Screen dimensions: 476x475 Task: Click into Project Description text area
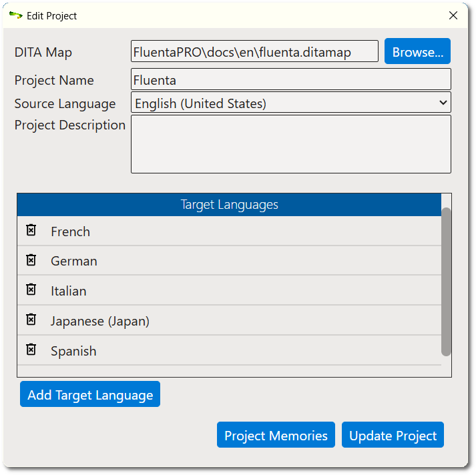[x=291, y=144]
